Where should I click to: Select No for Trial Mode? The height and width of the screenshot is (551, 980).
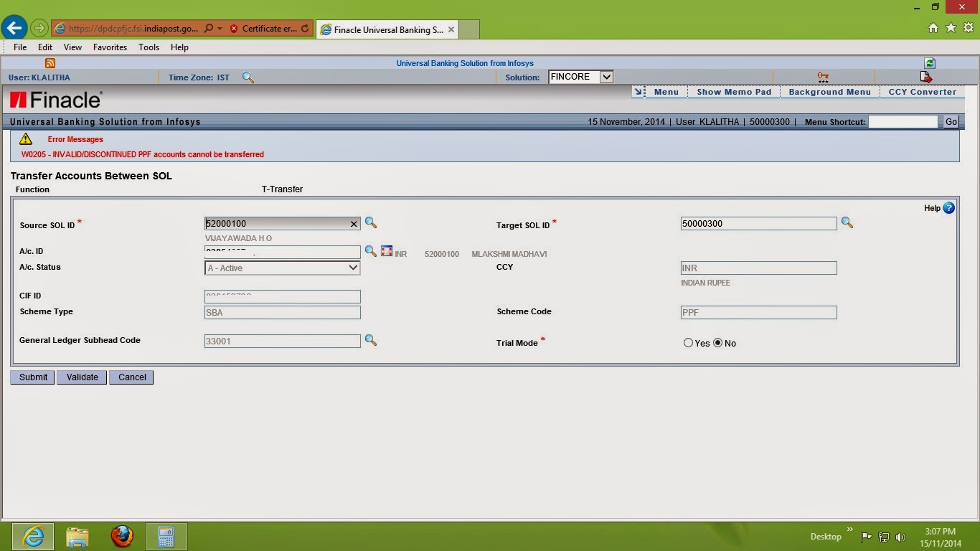point(717,343)
